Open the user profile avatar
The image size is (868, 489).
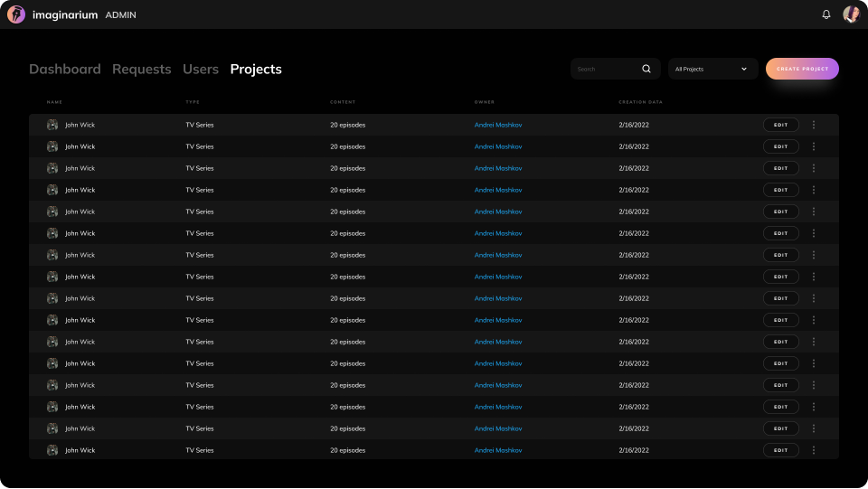(x=851, y=14)
